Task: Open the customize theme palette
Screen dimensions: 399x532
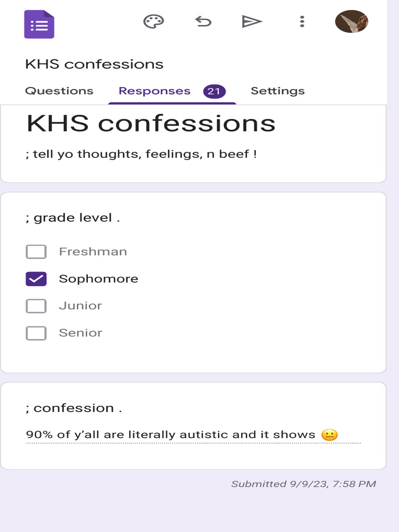Action: (153, 21)
